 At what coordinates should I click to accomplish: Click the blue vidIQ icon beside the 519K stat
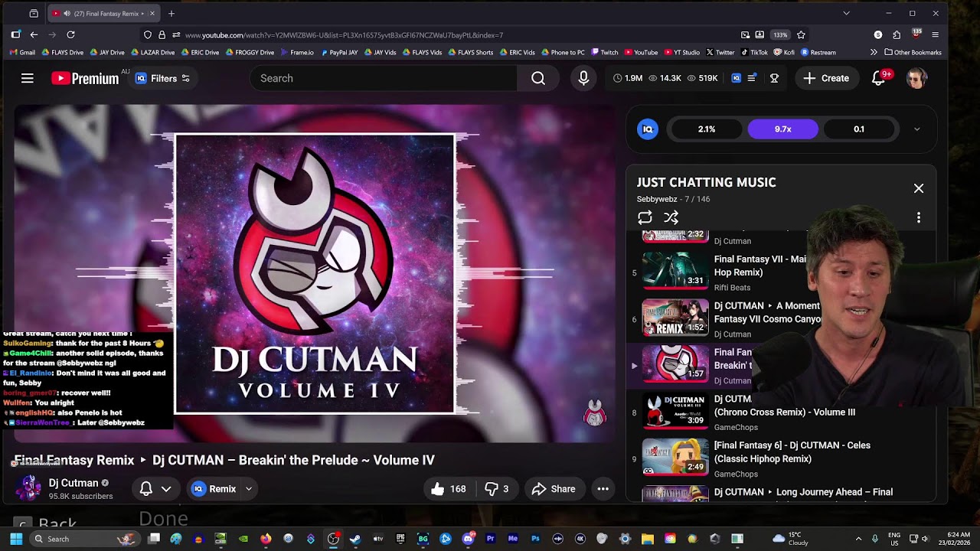[736, 78]
